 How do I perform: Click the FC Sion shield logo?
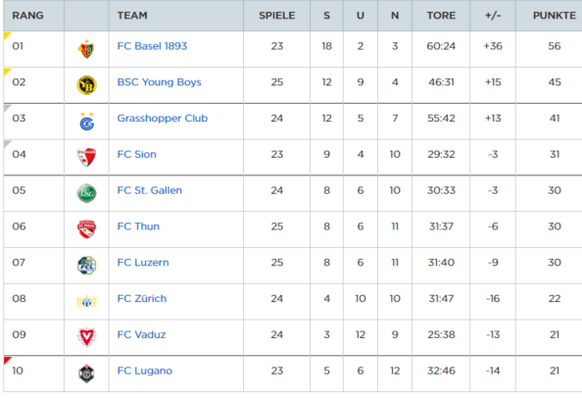[x=86, y=157]
